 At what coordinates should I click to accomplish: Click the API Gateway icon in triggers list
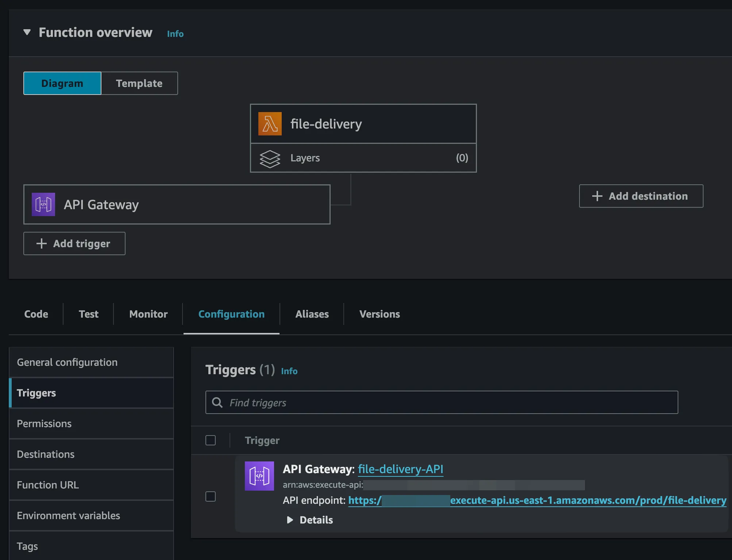(x=259, y=476)
